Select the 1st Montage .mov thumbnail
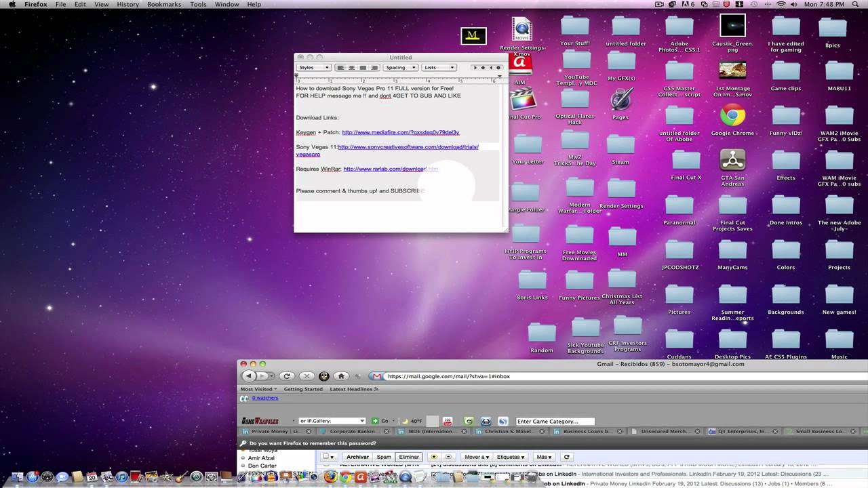 tap(732, 69)
